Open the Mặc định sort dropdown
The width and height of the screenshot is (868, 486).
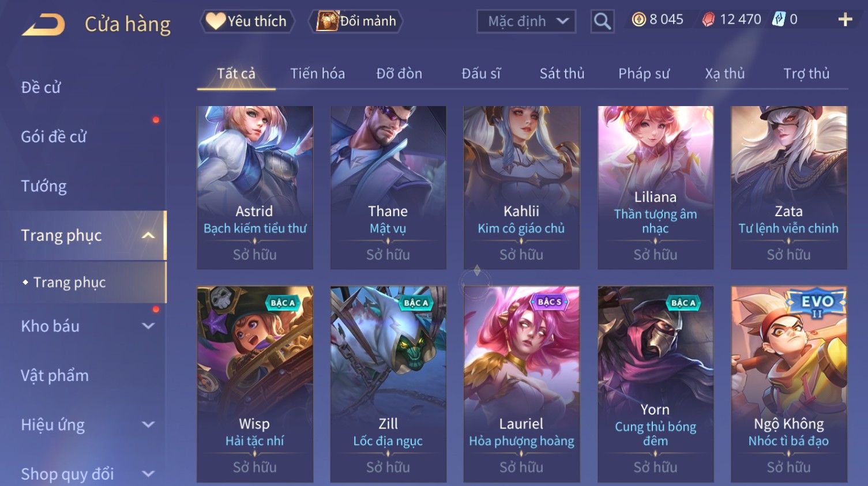pyautogui.click(x=526, y=21)
